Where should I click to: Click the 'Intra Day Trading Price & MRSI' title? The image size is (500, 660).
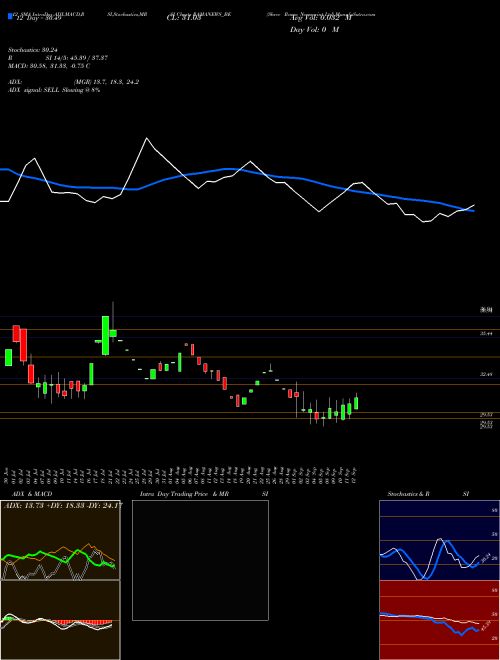pyautogui.click(x=204, y=494)
